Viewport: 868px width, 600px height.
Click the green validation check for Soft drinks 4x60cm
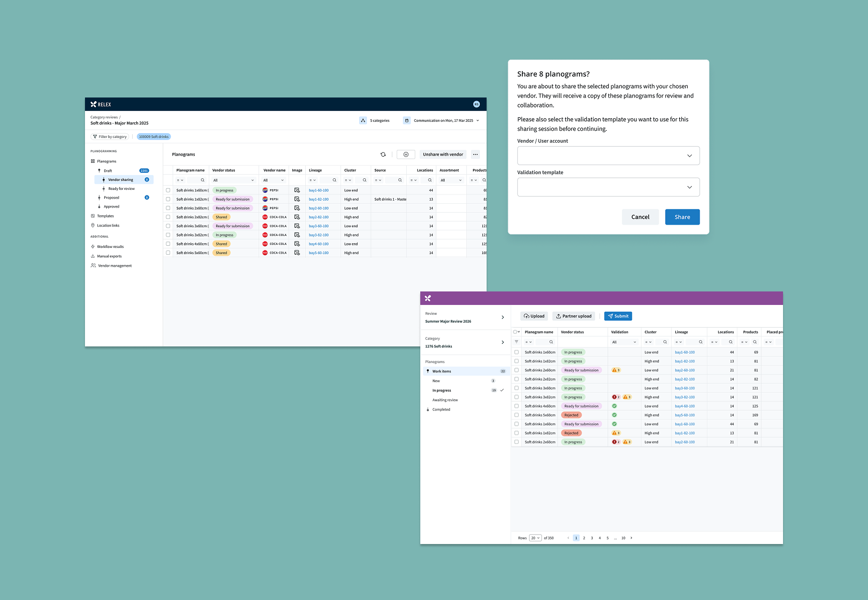(614, 406)
